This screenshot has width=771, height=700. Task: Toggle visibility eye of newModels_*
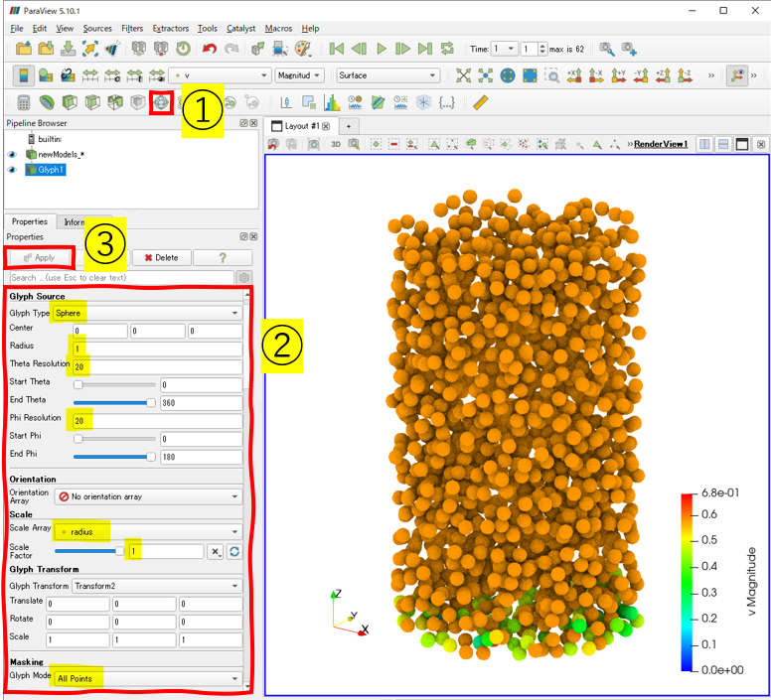click(x=13, y=155)
